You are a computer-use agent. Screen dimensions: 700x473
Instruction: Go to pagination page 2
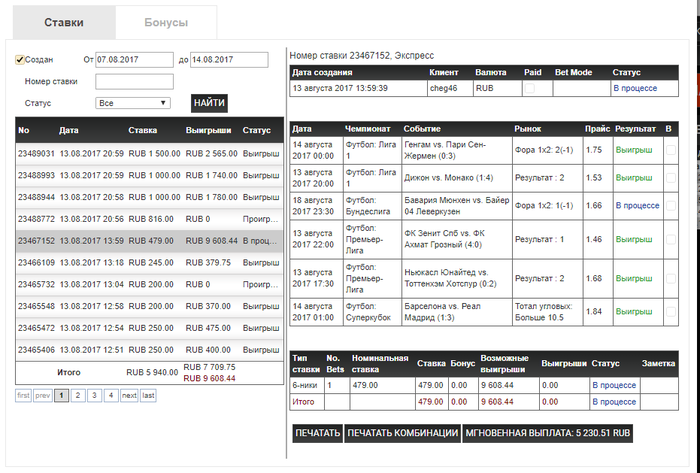tap(78, 395)
